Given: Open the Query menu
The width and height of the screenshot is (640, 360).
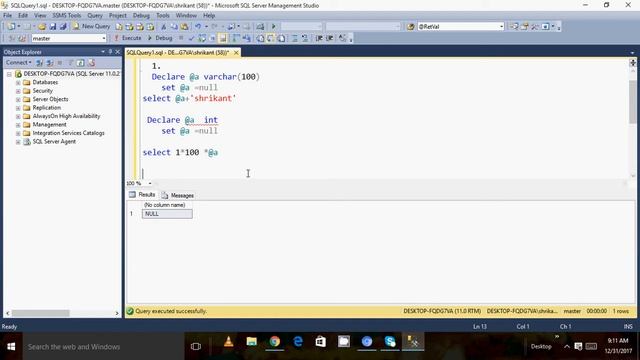Looking at the screenshot, I should click(x=95, y=16).
